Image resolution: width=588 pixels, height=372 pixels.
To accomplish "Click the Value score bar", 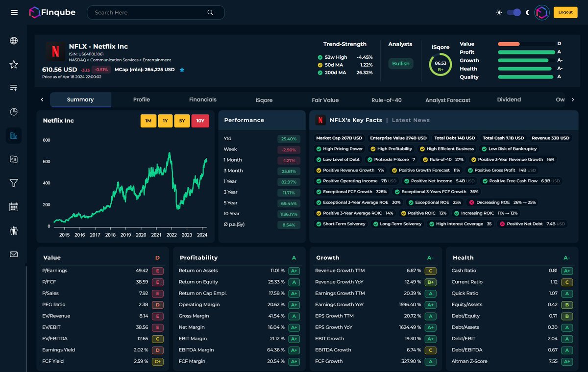I will 526,44.
